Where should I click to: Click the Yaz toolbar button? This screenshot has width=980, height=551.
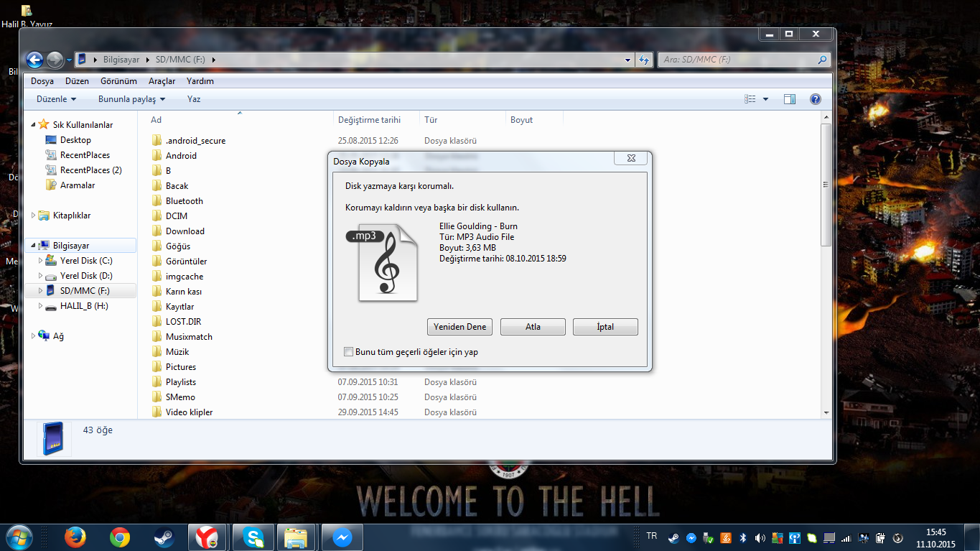[x=194, y=99]
